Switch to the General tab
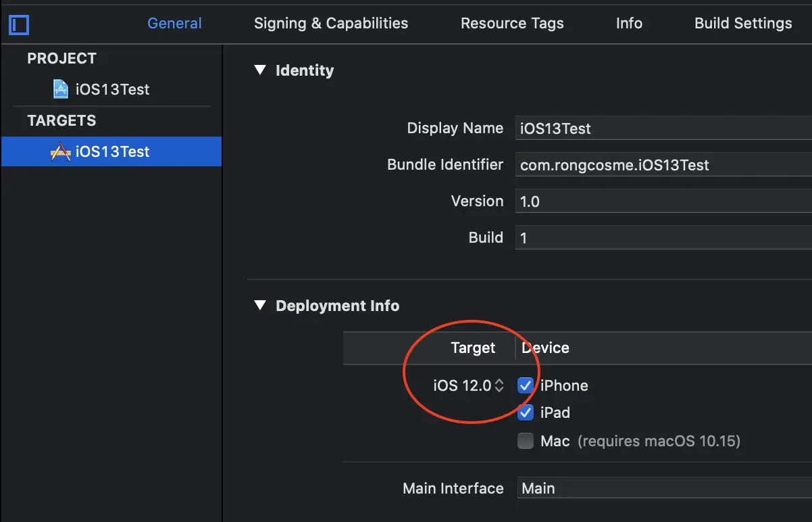The height and width of the screenshot is (522, 812). [174, 23]
